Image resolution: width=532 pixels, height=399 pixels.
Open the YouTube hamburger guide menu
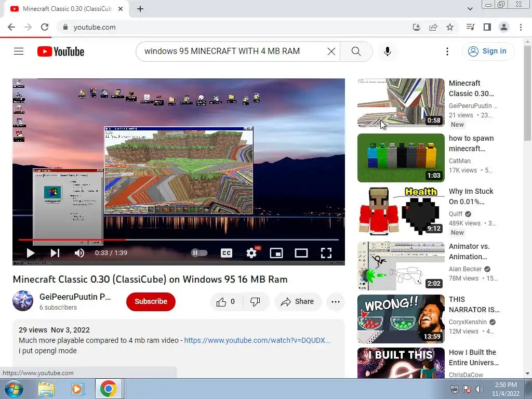click(19, 51)
